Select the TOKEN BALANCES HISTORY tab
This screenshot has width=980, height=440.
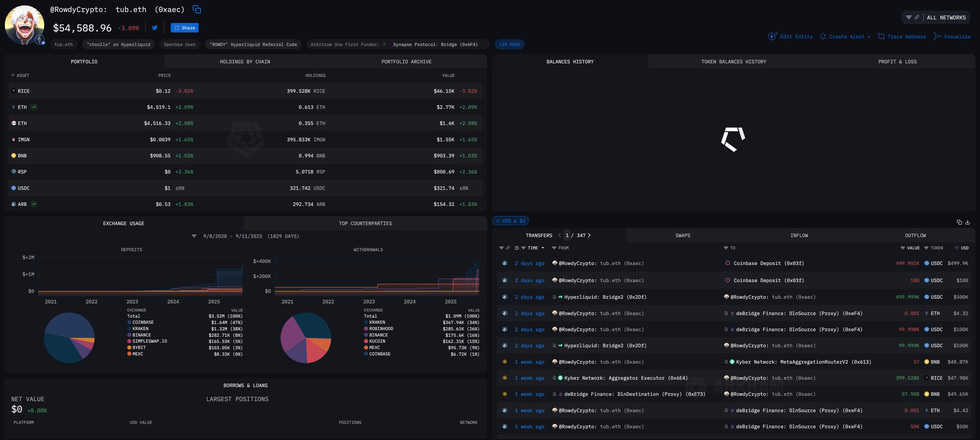click(734, 62)
